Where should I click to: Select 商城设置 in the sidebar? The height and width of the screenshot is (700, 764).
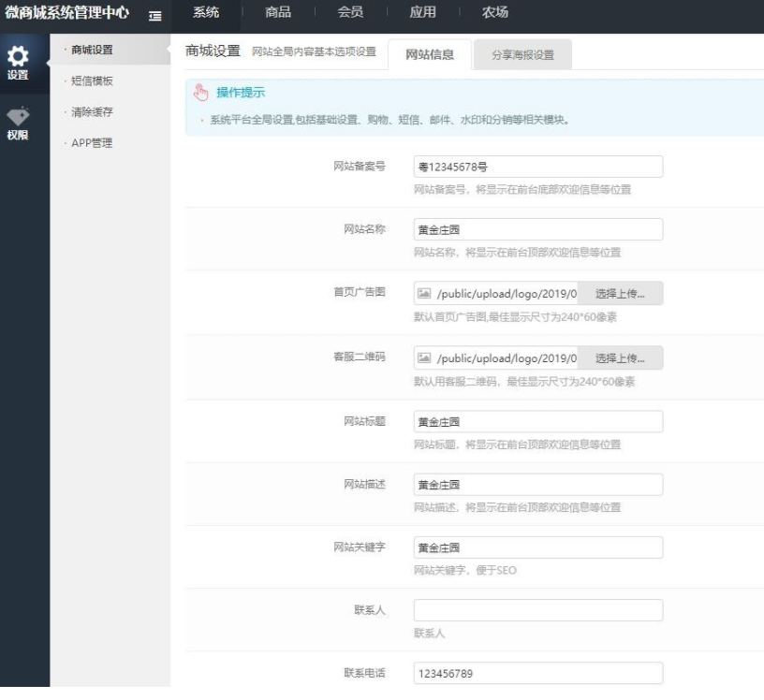point(110,50)
